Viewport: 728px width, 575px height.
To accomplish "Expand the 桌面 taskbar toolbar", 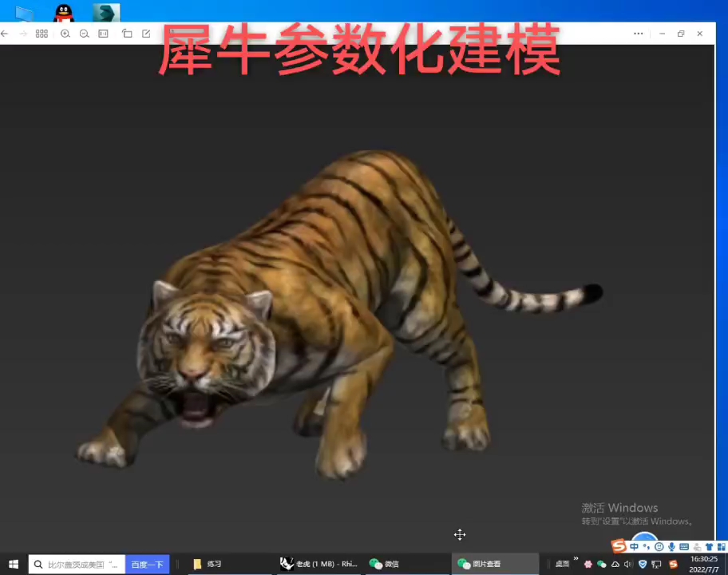I will pyautogui.click(x=562, y=564).
